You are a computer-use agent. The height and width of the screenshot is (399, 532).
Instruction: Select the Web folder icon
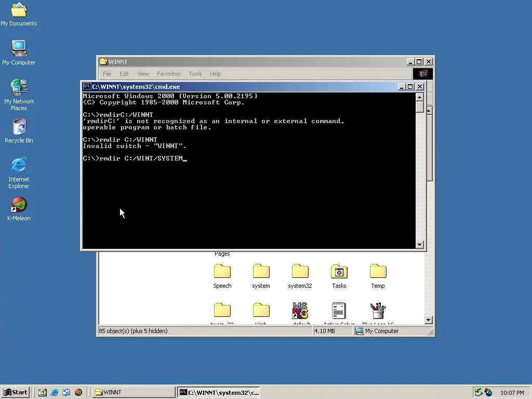[x=261, y=313]
